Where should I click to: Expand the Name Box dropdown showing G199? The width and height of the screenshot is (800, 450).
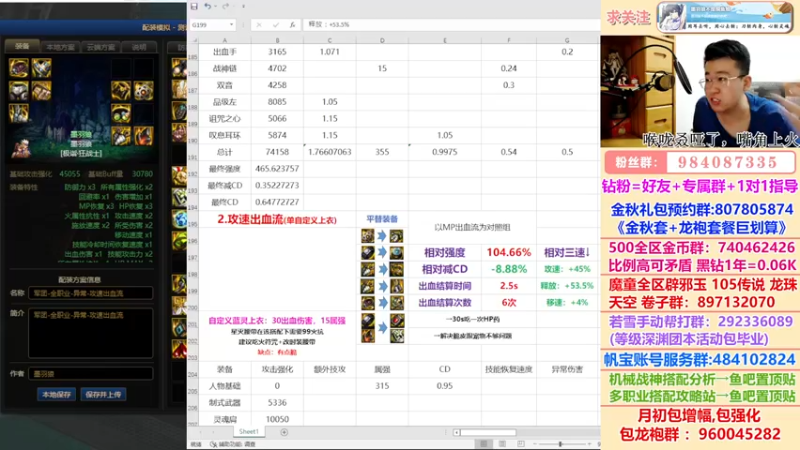(231, 24)
